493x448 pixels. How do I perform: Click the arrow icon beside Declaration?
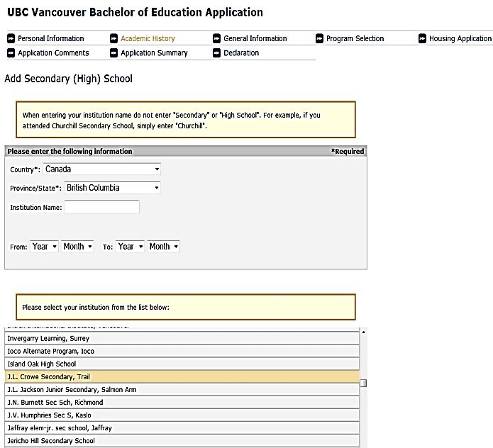216,52
